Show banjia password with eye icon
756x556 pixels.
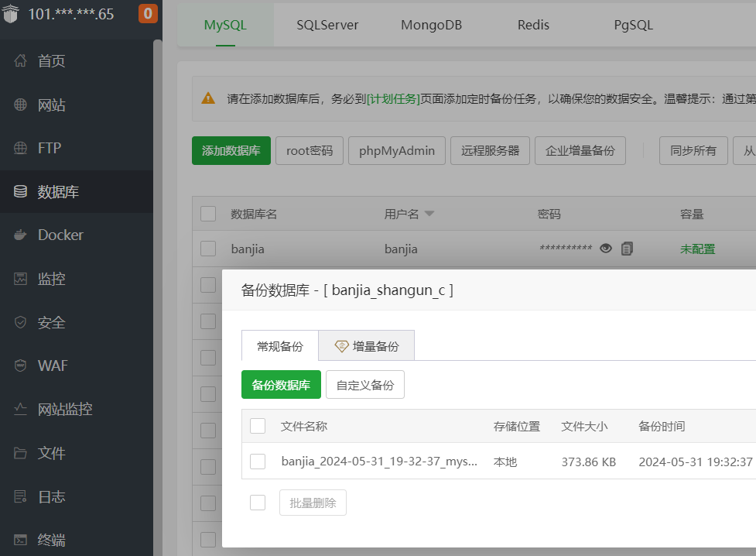click(606, 249)
